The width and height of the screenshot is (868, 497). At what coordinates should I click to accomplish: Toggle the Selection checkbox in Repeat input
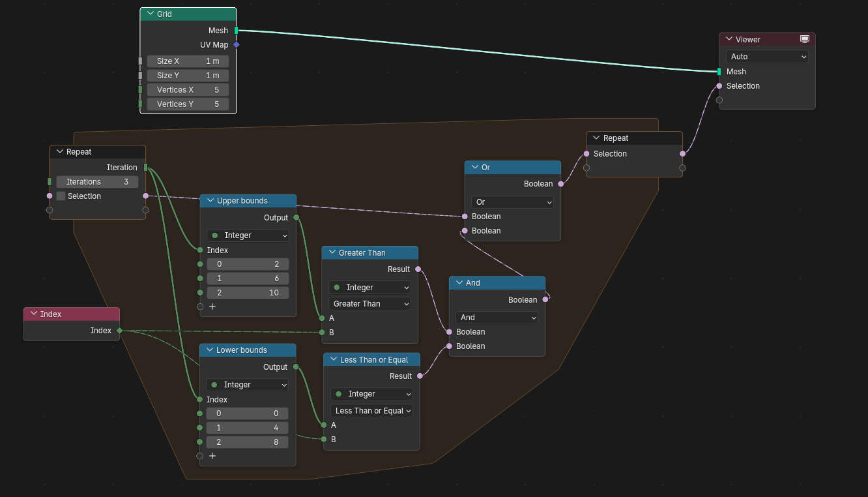pos(61,196)
